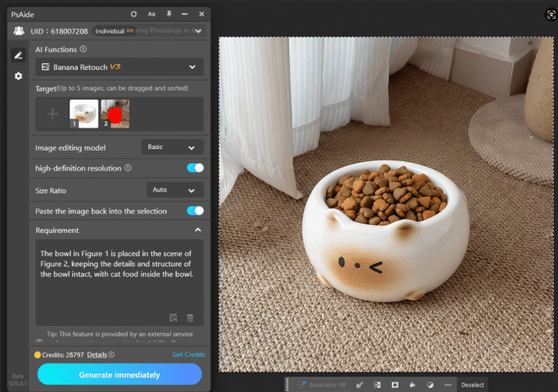558x392 pixels.
Task: Open the Size Ratio Auto dropdown
Action: click(x=175, y=190)
